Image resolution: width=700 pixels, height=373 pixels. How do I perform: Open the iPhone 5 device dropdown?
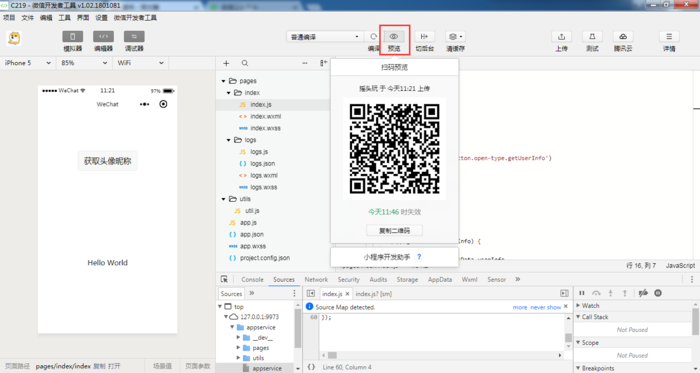coord(28,63)
